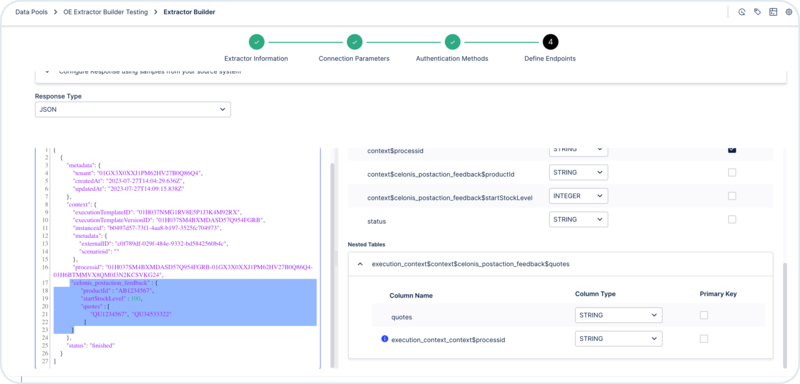
Task: Open STRING dropdown for execution_context_context$processid
Action: tap(618, 339)
